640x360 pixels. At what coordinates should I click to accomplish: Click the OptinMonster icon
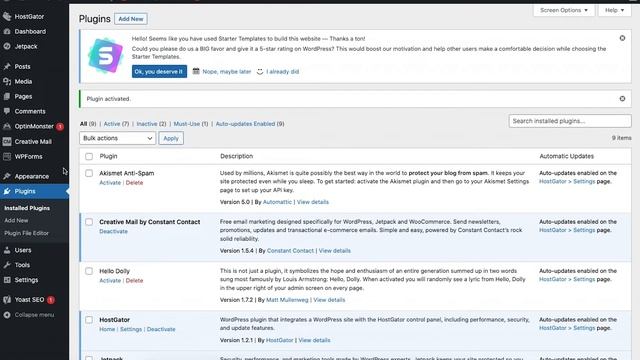pos(7,126)
